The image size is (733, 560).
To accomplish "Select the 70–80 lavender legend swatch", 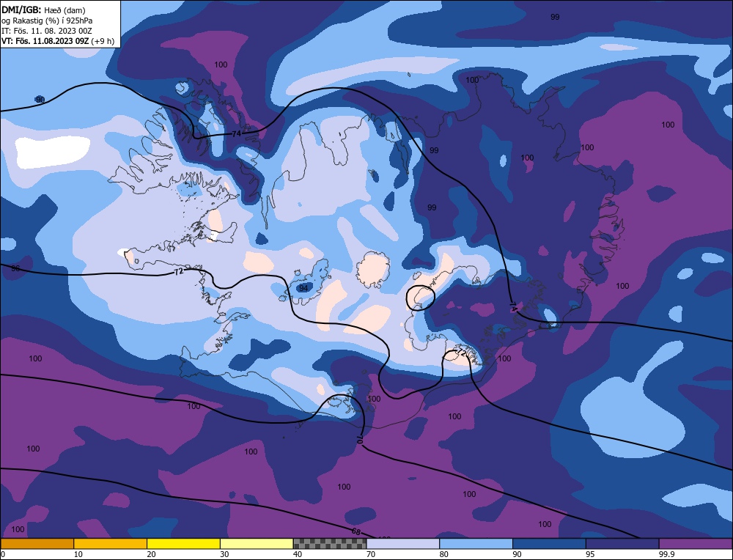I will click(403, 544).
